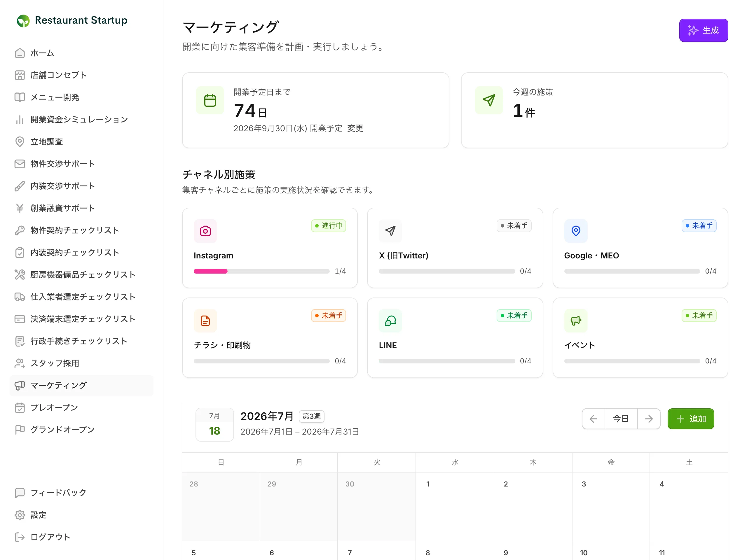Click the 仕入業者選定チェックリスト truck icon
Image resolution: width=747 pixels, height=560 pixels.
(x=20, y=297)
